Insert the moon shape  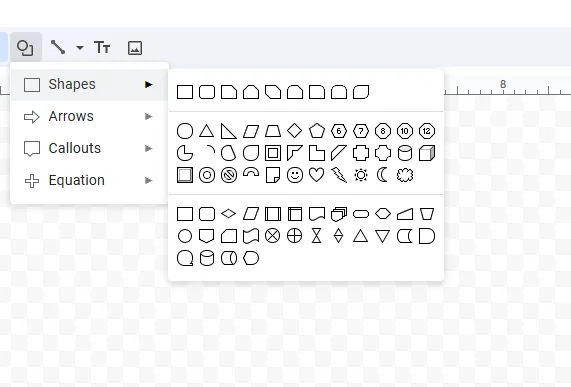(x=382, y=175)
